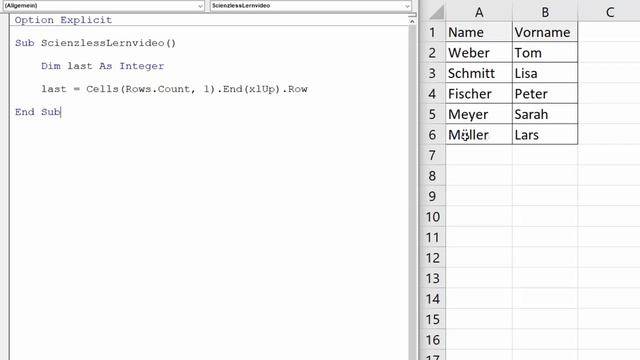Select row 12 header
Image resolution: width=640 pixels, height=360 pixels.
click(432, 258)
